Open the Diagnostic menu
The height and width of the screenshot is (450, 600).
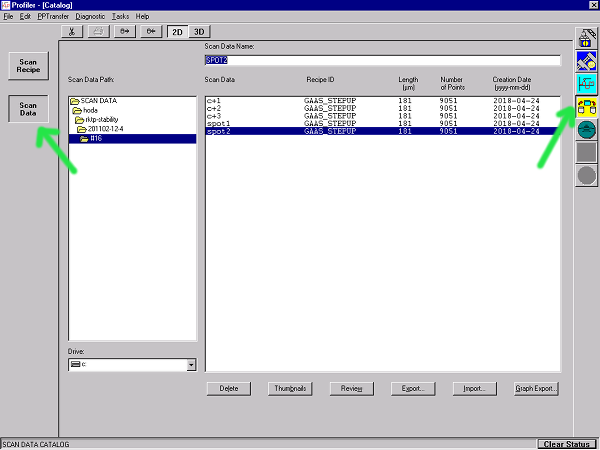(x=89, y=17)
